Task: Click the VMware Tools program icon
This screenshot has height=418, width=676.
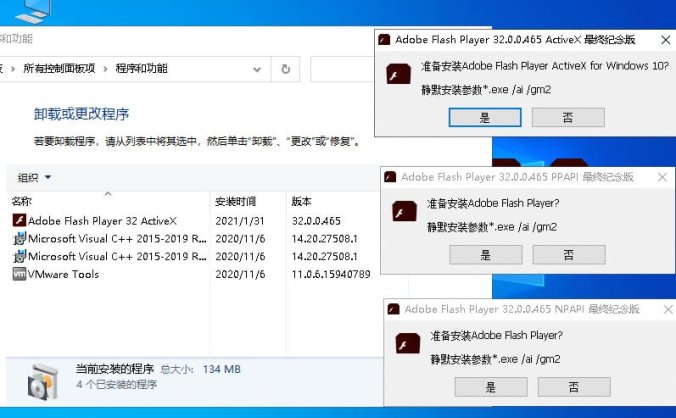Action: (x=19, y=274)
